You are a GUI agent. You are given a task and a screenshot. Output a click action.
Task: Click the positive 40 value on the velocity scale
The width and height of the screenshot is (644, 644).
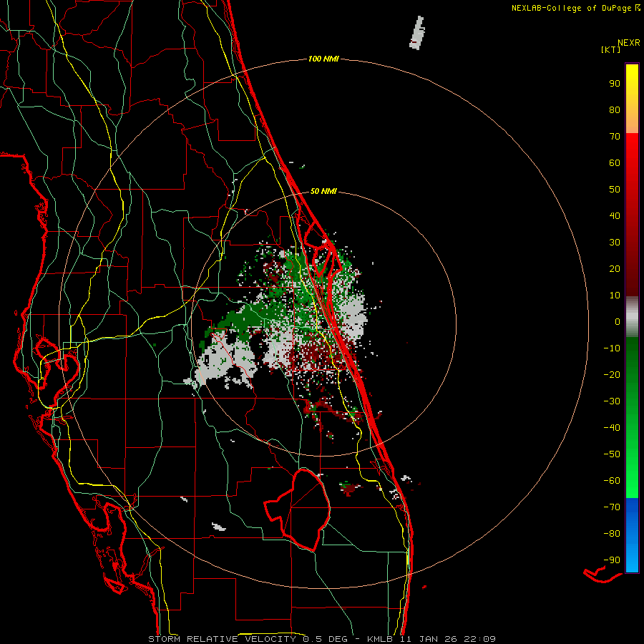[615, 215]
